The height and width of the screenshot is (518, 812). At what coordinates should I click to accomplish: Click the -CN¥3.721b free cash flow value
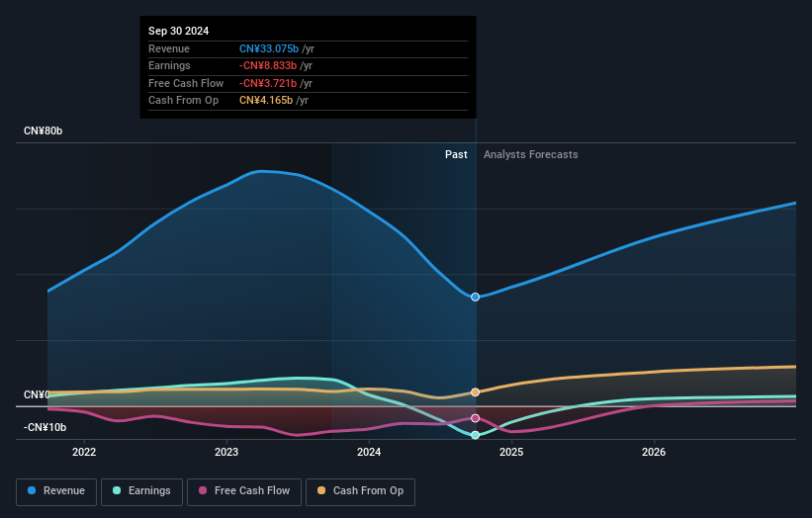point(268,83)
